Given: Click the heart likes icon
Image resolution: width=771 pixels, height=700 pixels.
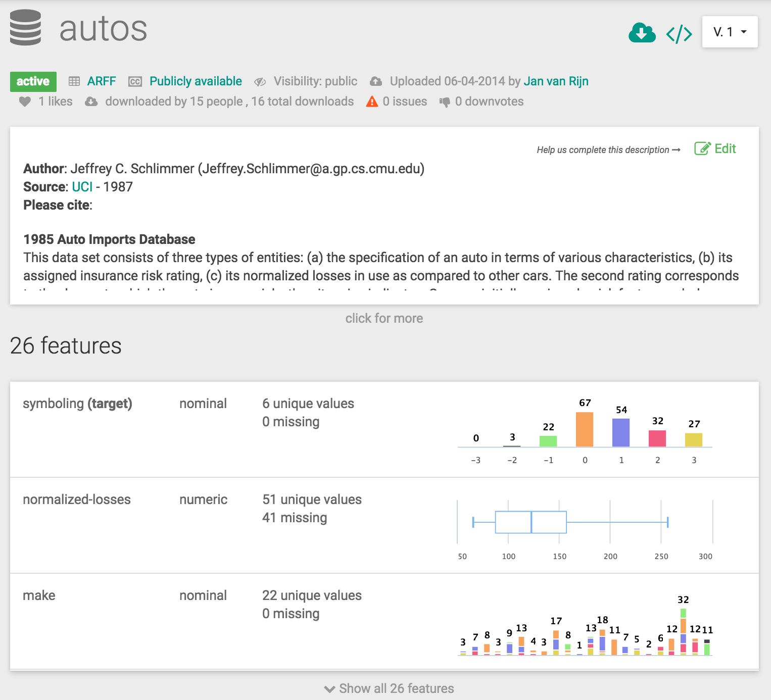Looking at the screenshot, I should click(x=25, y=102).
